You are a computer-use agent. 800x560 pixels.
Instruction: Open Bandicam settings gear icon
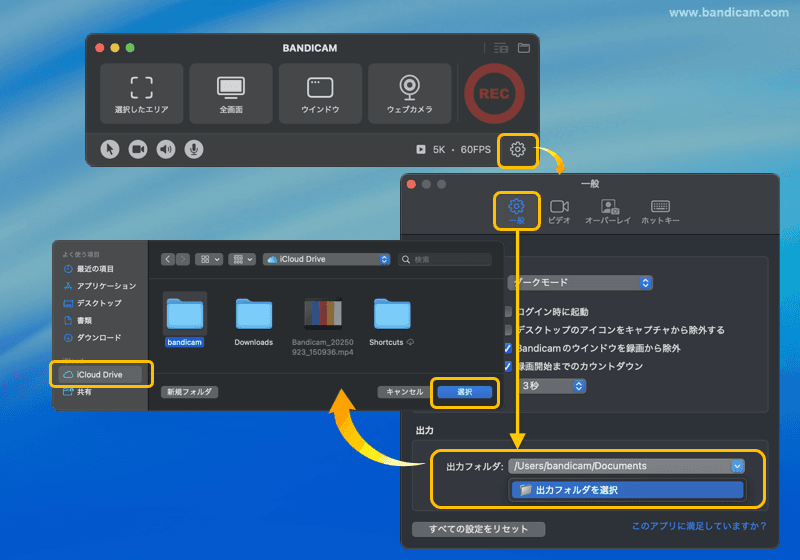point(517,149)
